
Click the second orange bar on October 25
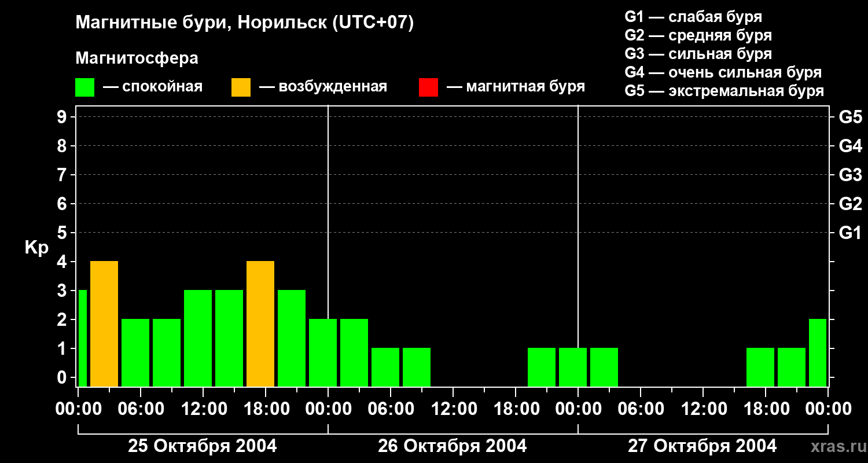click(x=260, y=324)
